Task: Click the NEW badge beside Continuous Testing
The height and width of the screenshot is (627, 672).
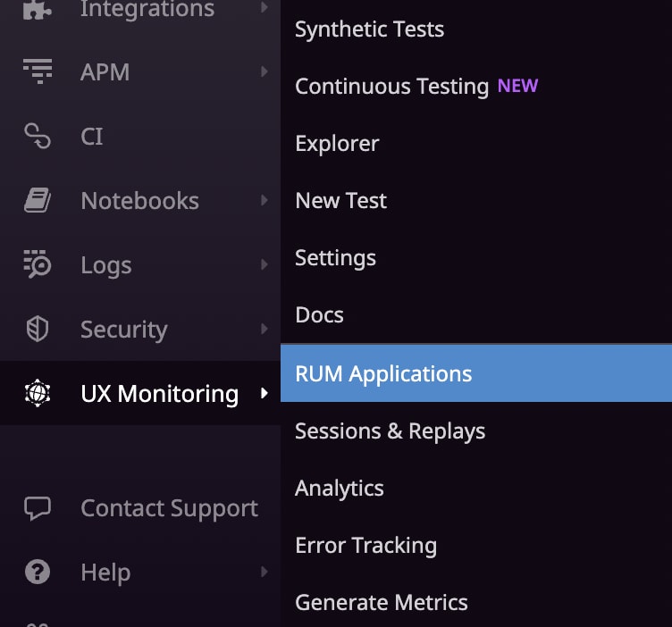Action: point(518,86)
